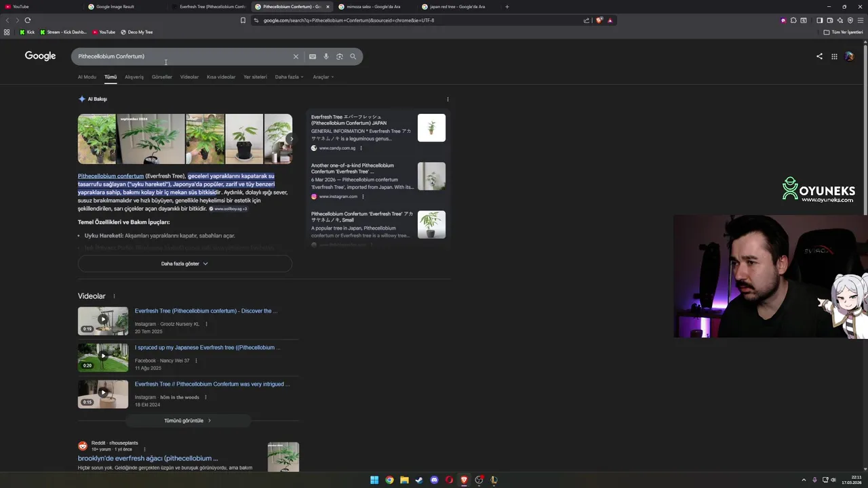Open the september 2024 plant image thumbnail
The image size is (868, 488).
click(151, 139)
